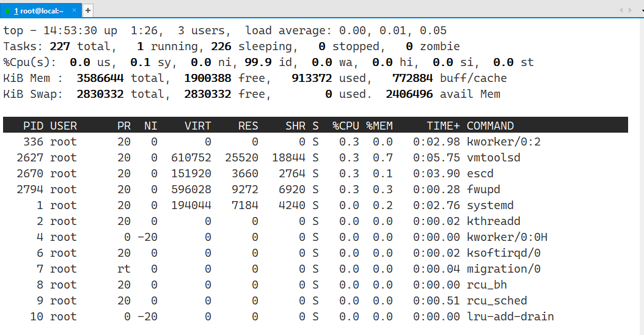Screen dimensions: 644x335
Task: Click the fwupd process name
Action: (x=483, y=190)
